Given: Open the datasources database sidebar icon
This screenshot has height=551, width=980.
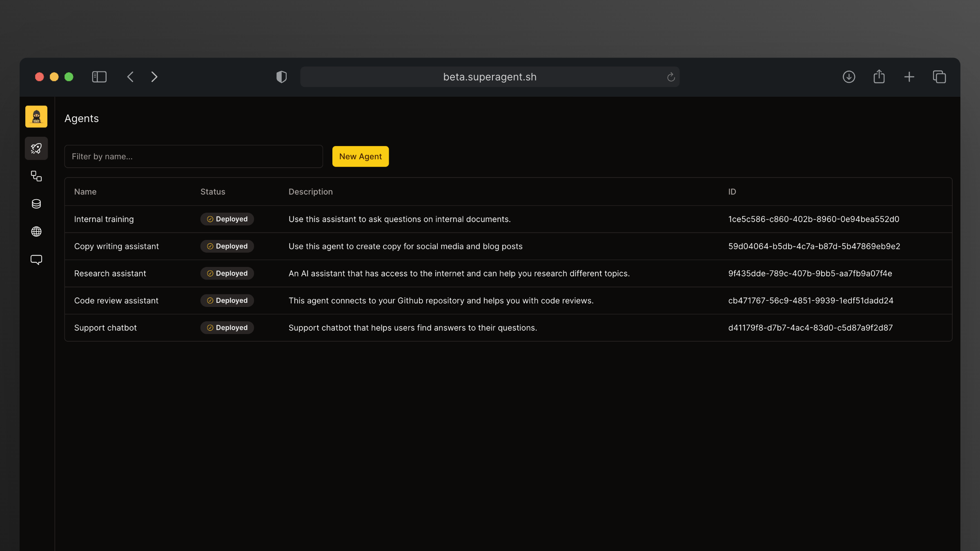Looking at the screenshot, I should point(36,204).
